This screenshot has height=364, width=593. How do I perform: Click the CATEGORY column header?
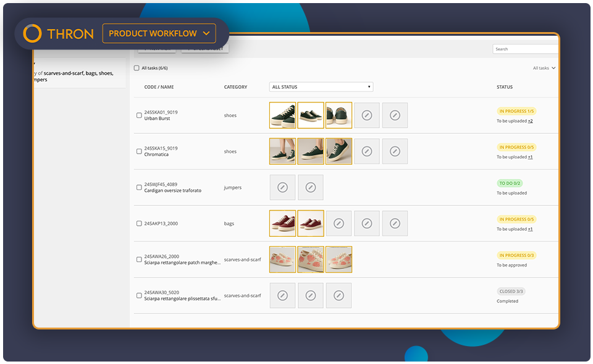(235, 87)
